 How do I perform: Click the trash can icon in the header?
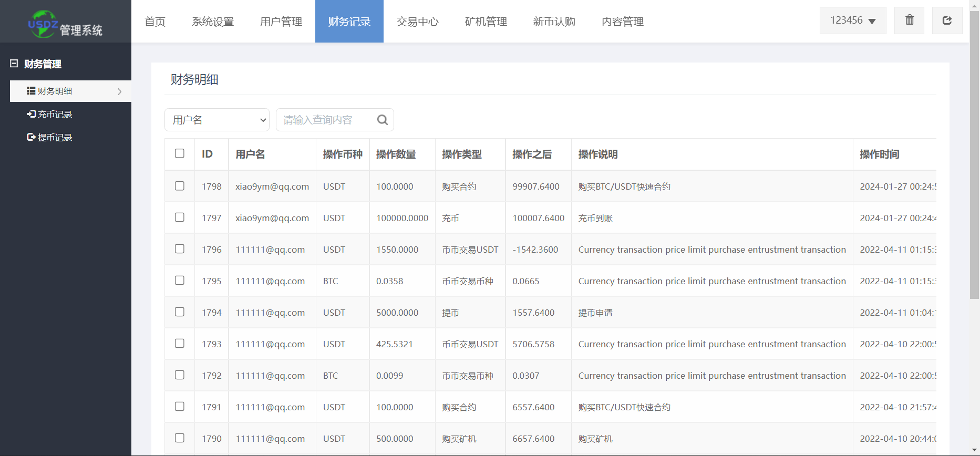coord(909,20)
